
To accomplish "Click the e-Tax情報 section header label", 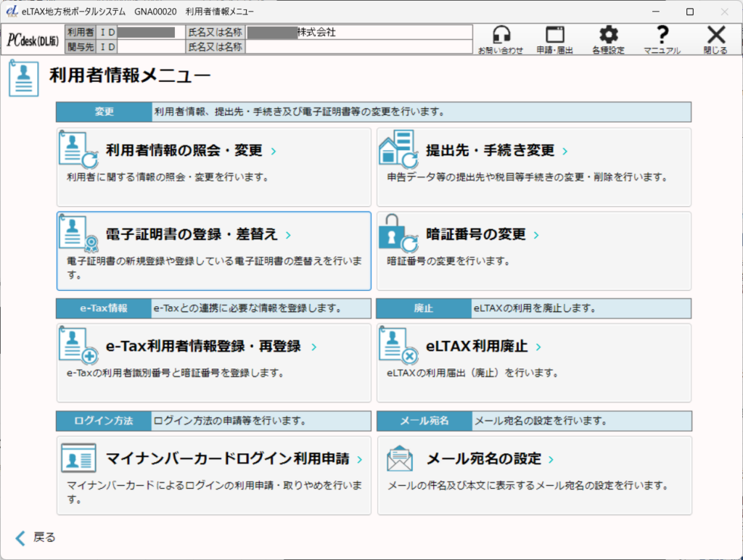I will click(x=104, y=308).
